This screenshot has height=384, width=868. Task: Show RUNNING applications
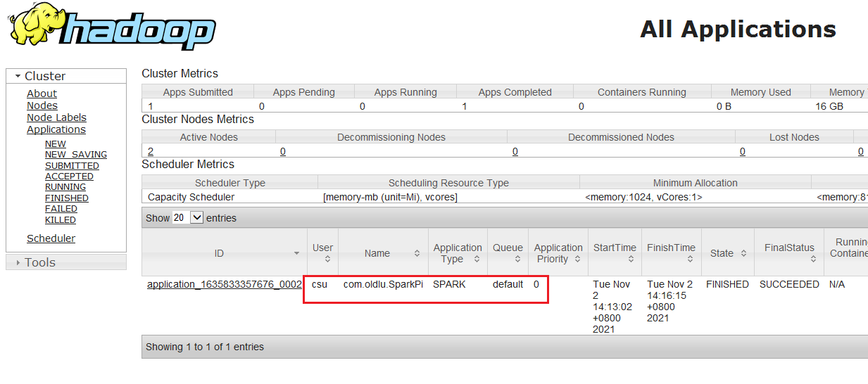[x=65, y=187]
